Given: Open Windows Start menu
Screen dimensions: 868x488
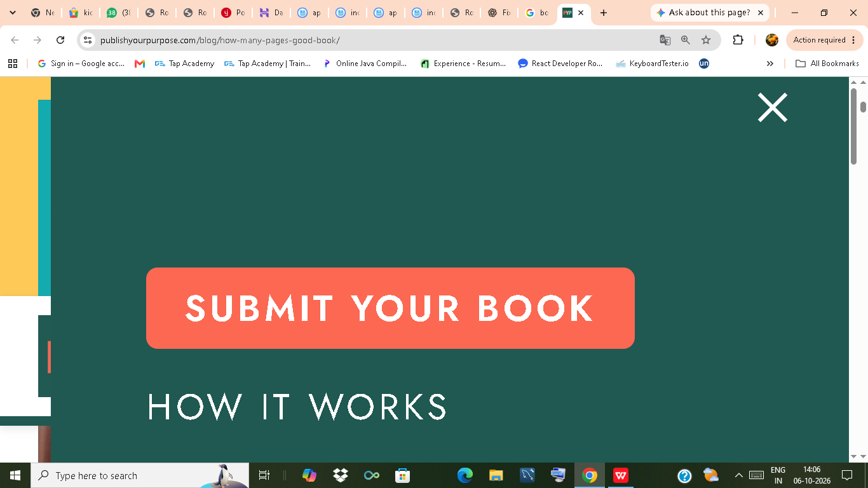Looking at the screenshot, I should [x=15, y=475].
